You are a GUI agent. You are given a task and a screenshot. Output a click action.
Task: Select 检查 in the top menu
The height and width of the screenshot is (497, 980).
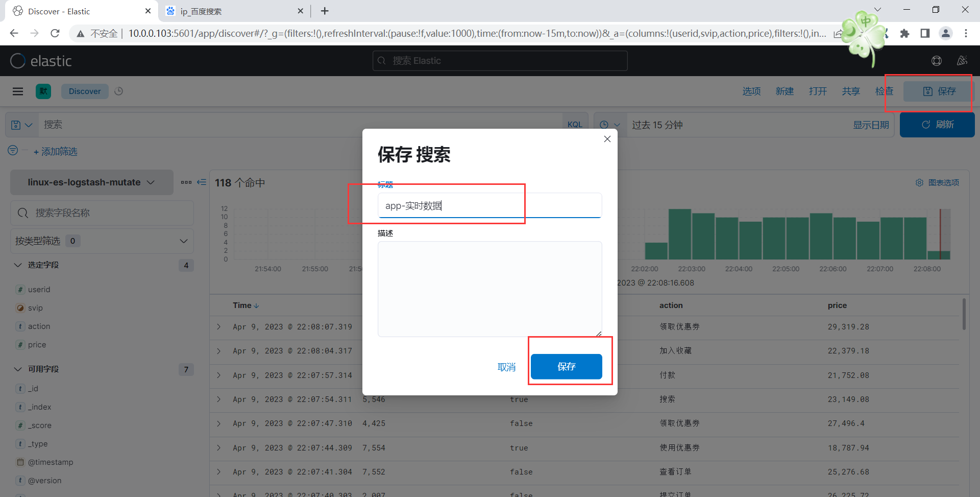coord(884,91)
